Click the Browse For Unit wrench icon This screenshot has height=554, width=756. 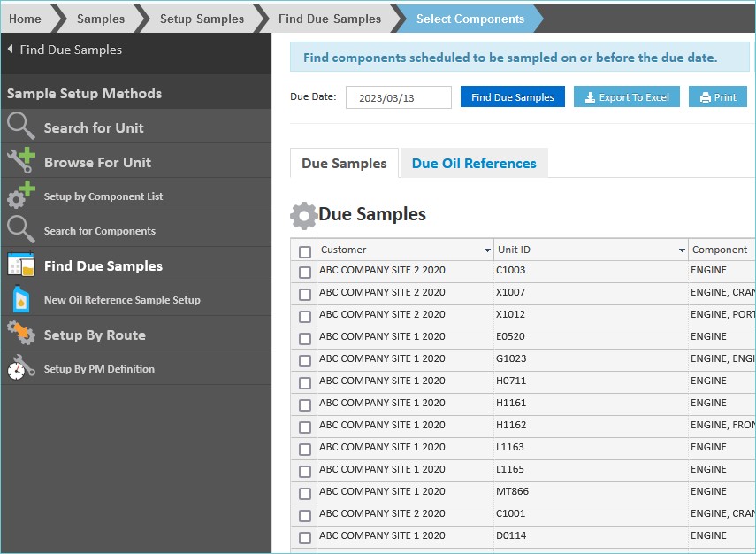click(x=21, y=161)
